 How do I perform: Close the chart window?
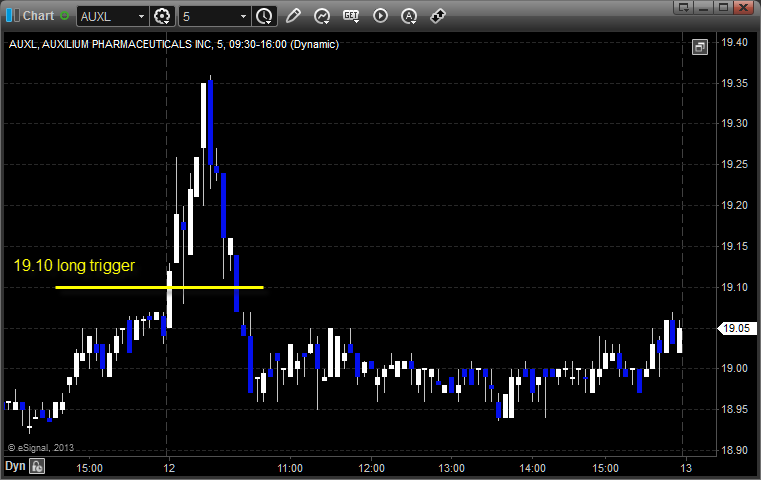743,7
